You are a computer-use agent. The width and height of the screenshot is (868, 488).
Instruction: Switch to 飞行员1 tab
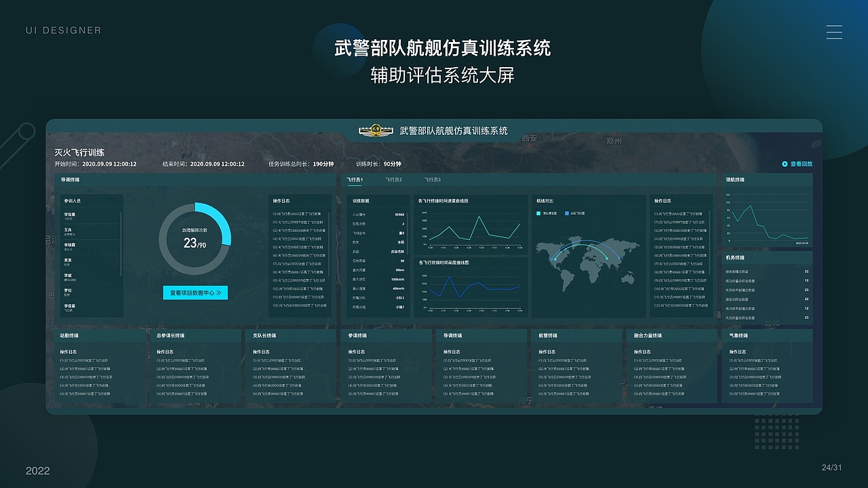tap(355, 180)
